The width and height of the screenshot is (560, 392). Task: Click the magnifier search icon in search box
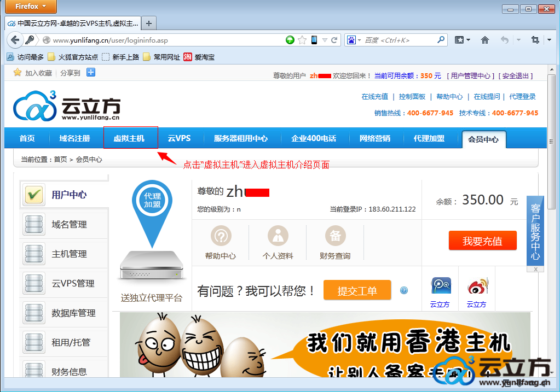pyautogui.click(x=441, y=39)
